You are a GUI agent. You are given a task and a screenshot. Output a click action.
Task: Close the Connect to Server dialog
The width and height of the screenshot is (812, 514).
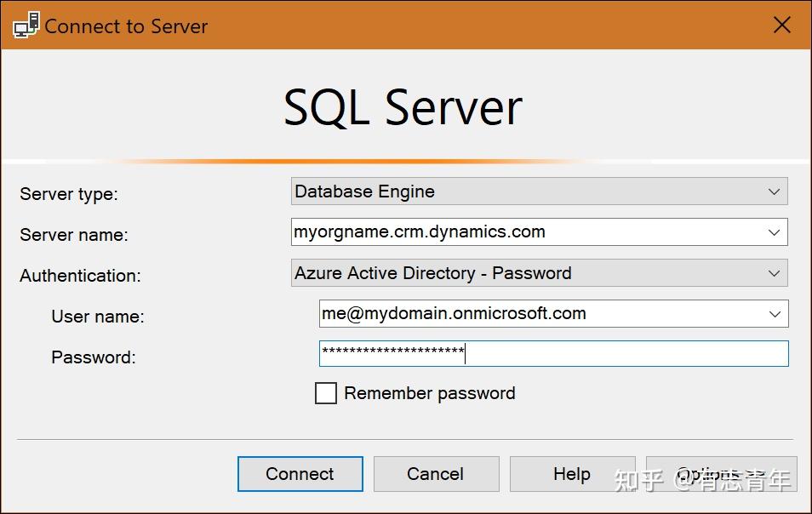[781, 25]
